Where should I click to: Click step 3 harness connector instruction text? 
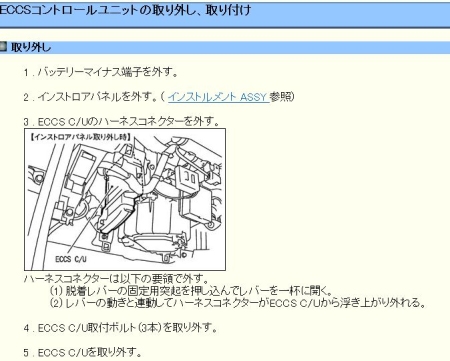121,122
